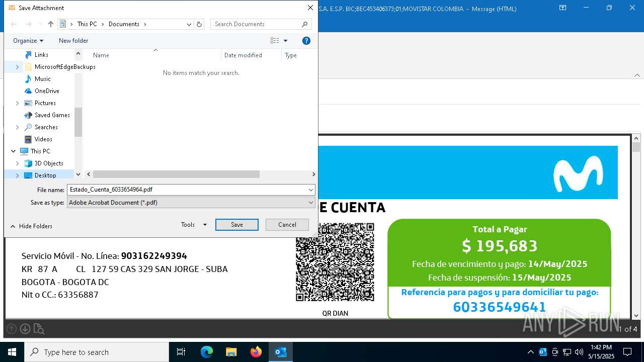This screenshot has width=644, height=362.
Task: Select Desktop in navigation tree
Action: point(45,175)
